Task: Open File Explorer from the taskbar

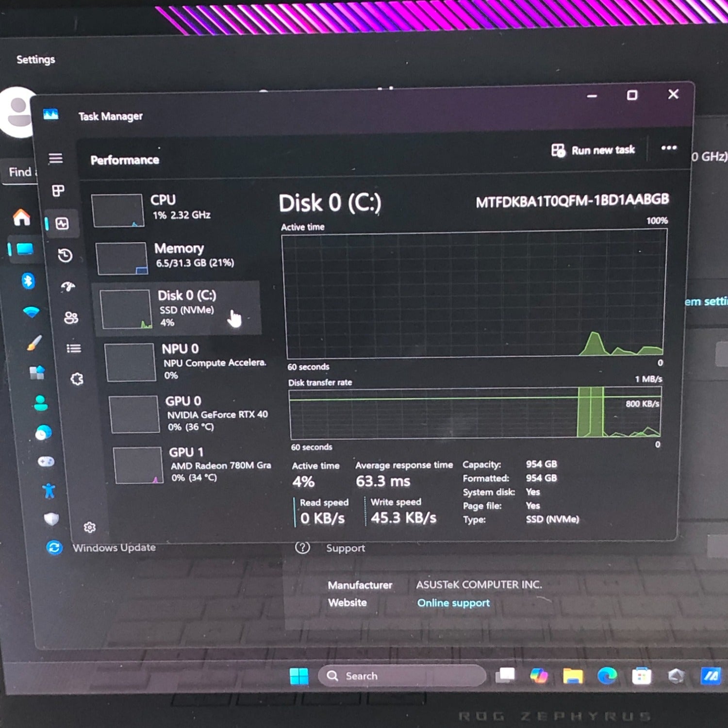Action: click(x=573, y=676)
